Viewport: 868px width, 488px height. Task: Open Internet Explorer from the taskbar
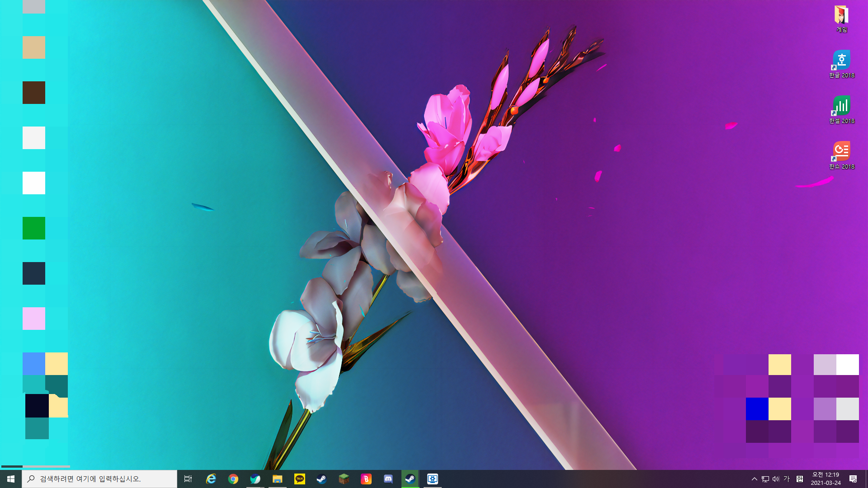pos(211,479)
